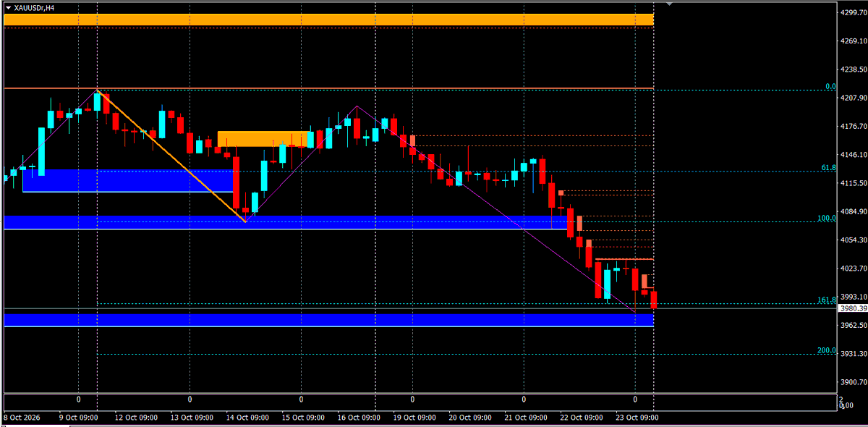The image size is (868, 427).
Task: Click the 23 Oct 09:00 time label
Action: pos(637,418)
